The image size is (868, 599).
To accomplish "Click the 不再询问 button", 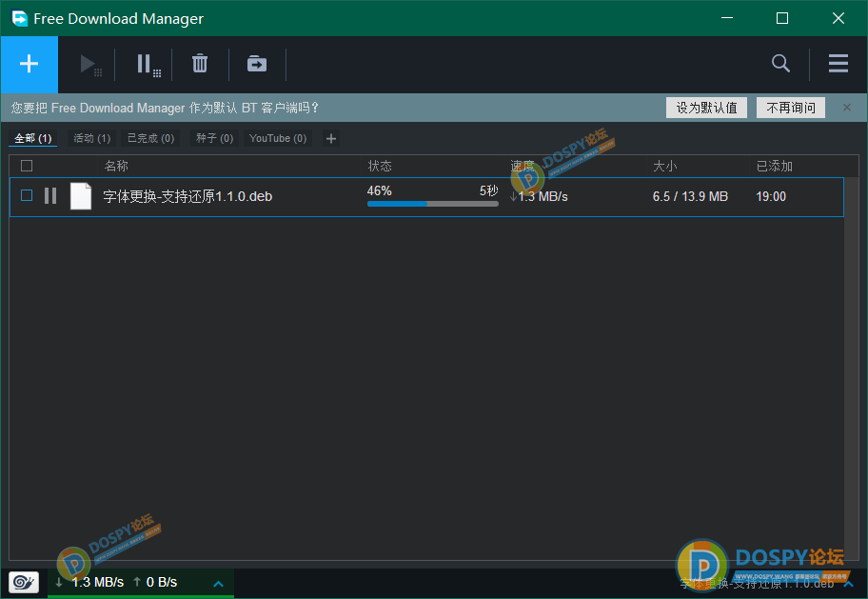I will click(x=791, y=108).
